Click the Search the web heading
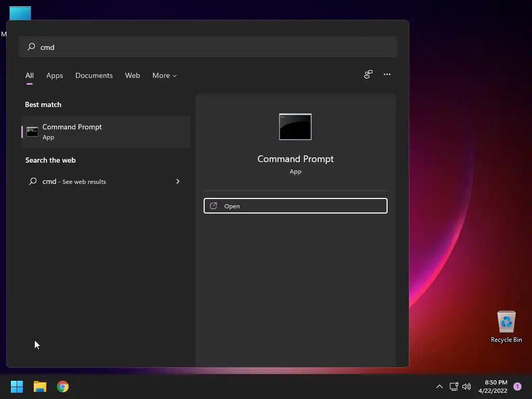532x399 pixels. point(50,160)
